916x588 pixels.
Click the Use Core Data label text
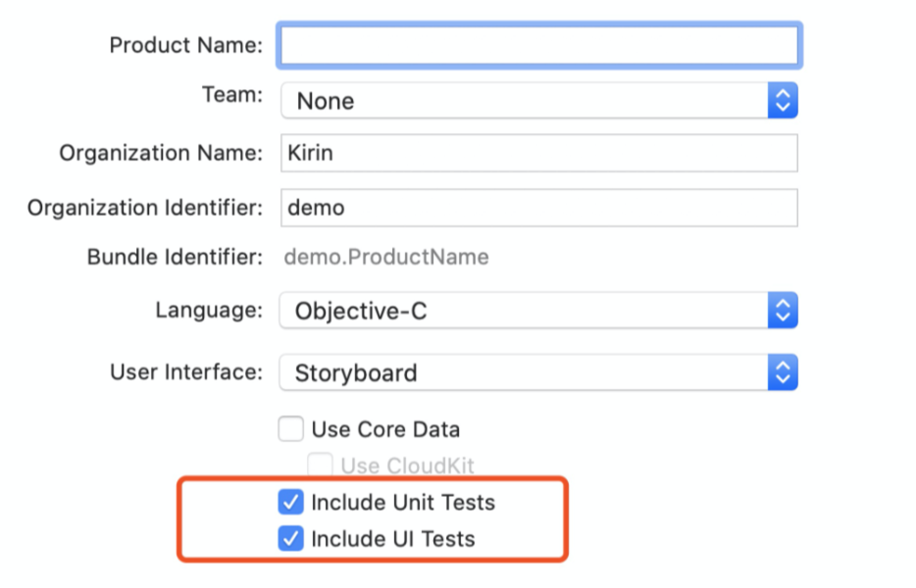pos(384,429)
